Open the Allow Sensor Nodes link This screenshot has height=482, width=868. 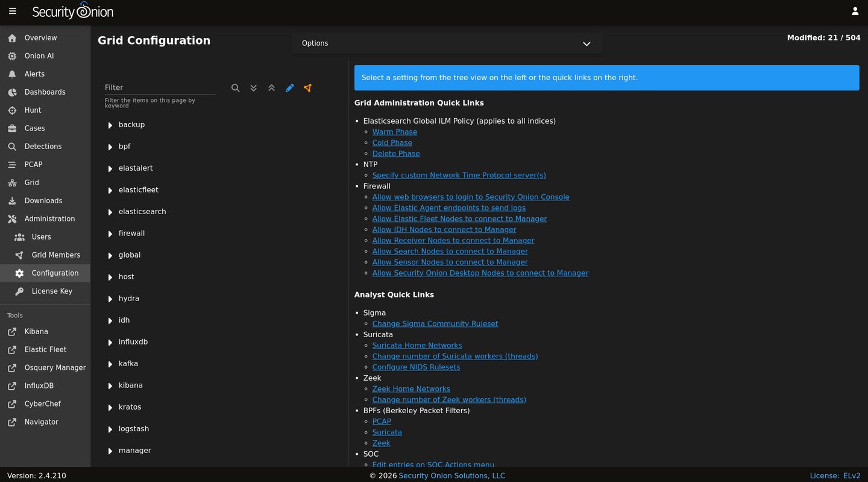450,262
